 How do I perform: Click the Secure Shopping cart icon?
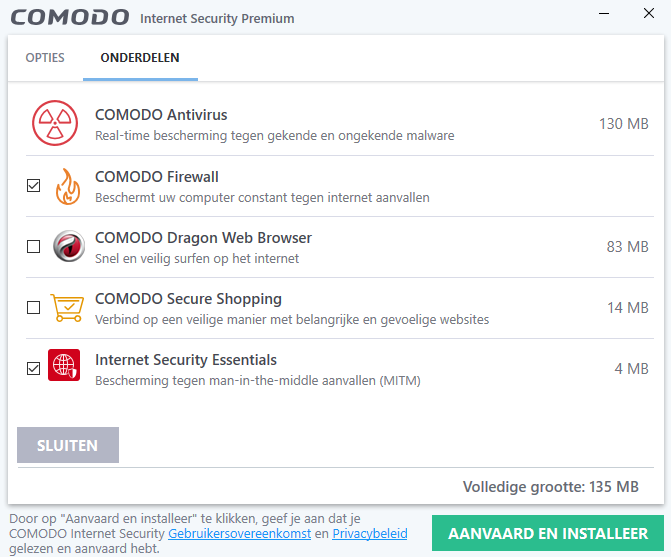coord(67,307)
